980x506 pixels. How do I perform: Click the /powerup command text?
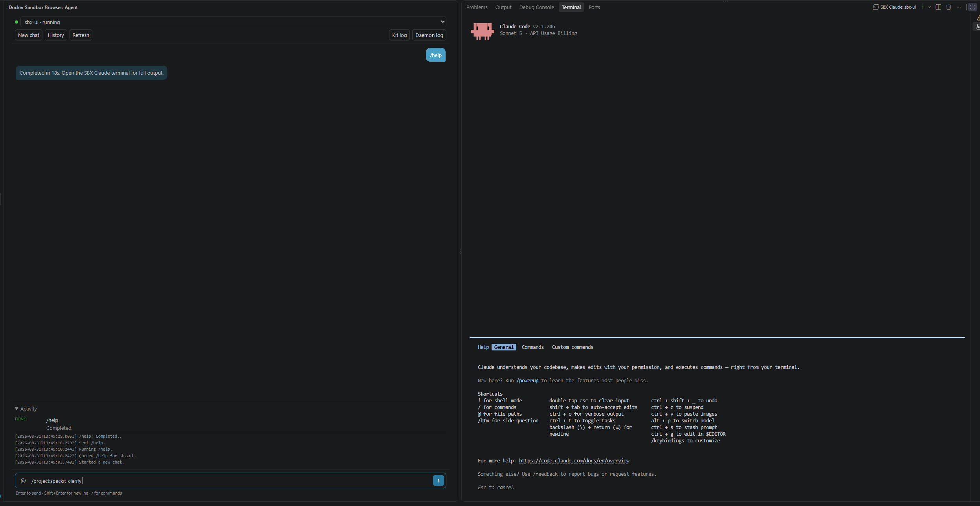[527, 381]
